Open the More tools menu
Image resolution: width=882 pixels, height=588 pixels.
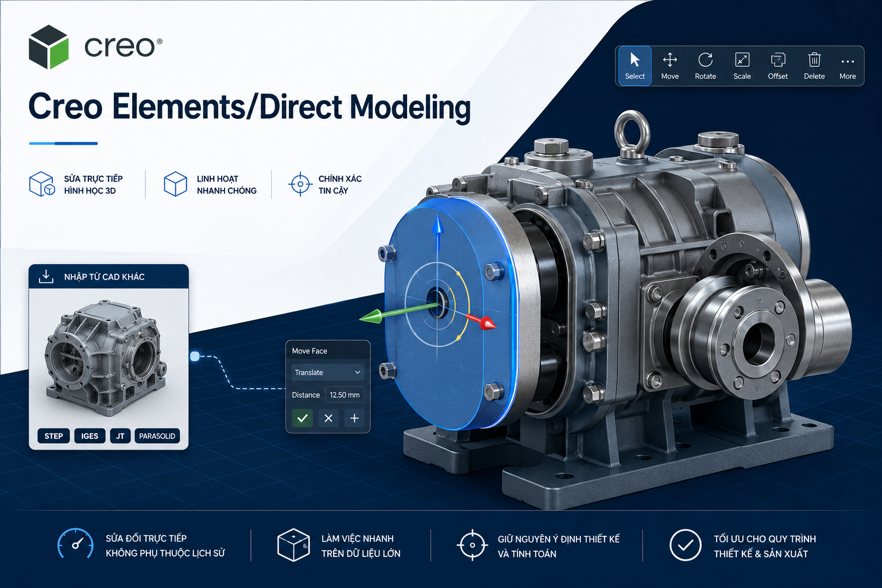pyautogui.click(x=848, y=66)
